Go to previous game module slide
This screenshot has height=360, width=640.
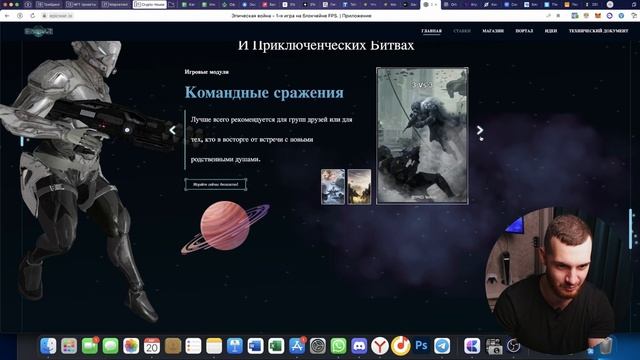click(x=173, y=130)
